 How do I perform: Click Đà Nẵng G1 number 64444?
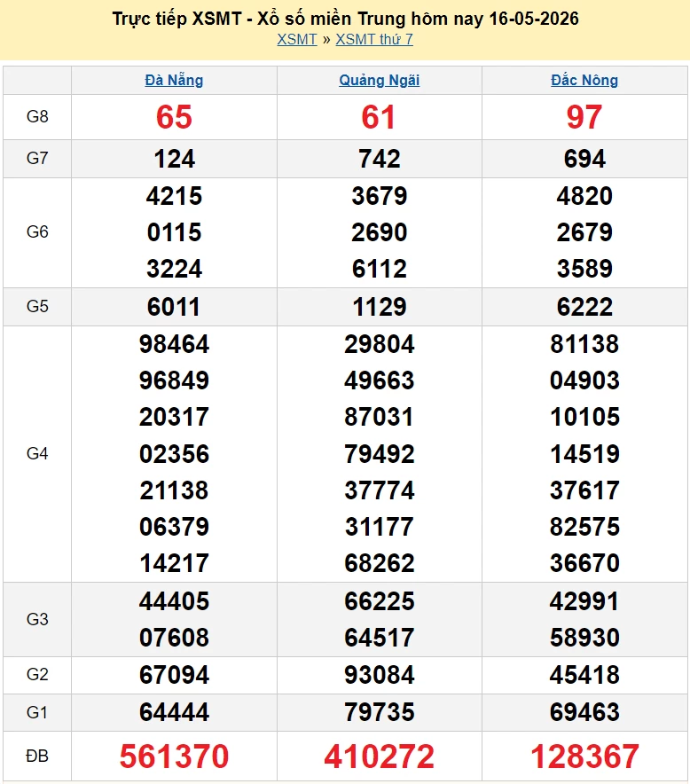click(174, 712)
